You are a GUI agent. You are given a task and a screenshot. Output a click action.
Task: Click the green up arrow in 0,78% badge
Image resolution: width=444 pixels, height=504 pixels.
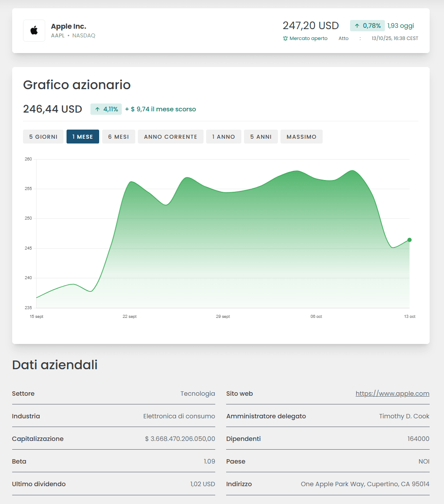pos(357,26)
